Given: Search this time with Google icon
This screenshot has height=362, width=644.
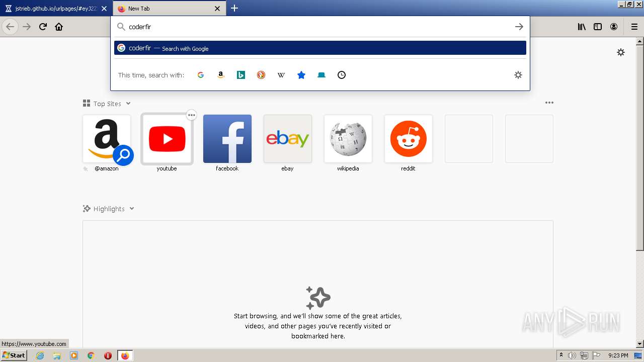Looking at the screenshot, I should pos(201,75).
